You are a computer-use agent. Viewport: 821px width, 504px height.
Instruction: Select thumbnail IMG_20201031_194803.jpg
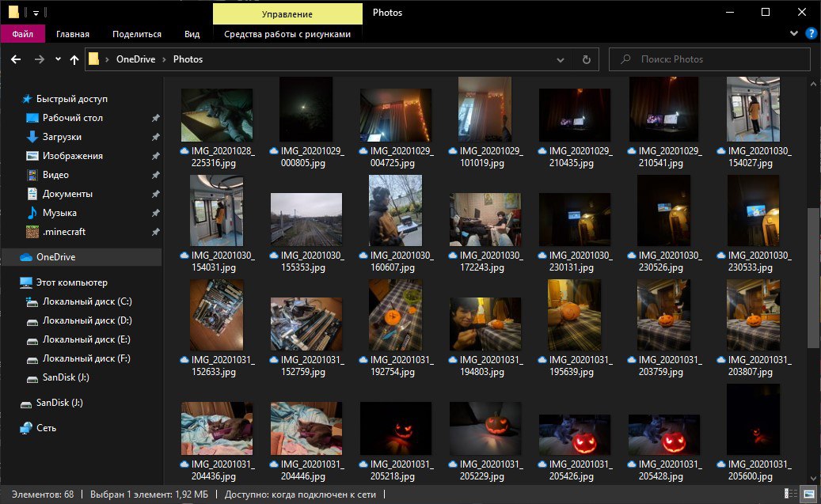485,324
